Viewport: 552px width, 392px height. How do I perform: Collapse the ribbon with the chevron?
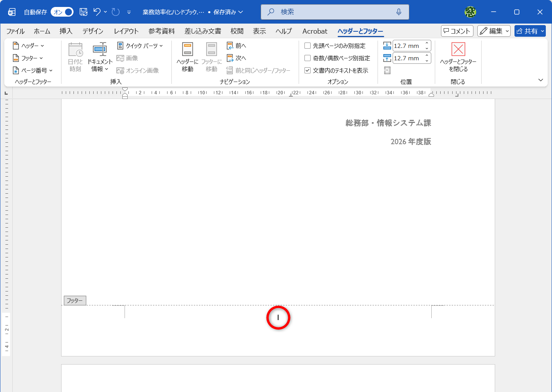(x=541, y=80)
